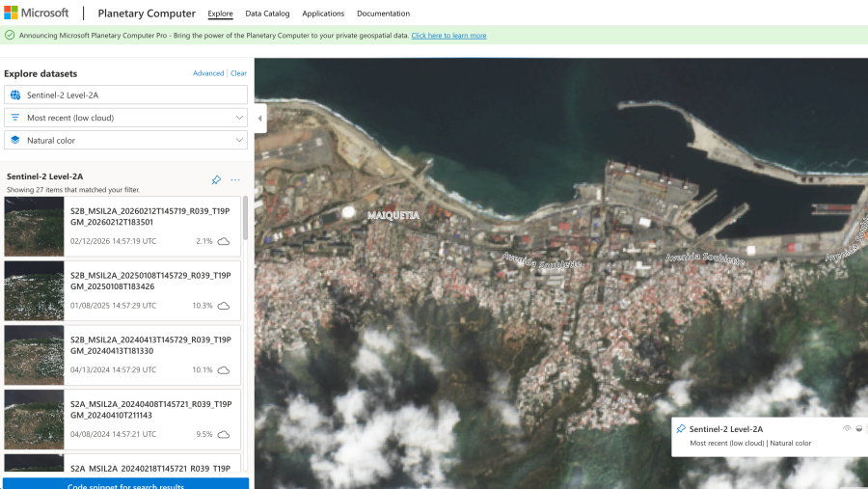868x489 pixels.
Task: Click the Advanced search link
Action: click(x=208, y=73)
